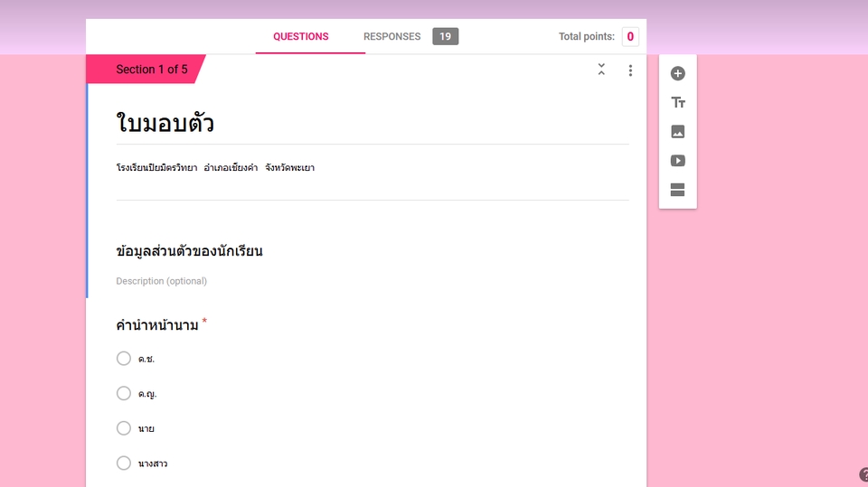Select the ด.ญ. radio option
Screen dimensions: 868x487
pos(124,393)
